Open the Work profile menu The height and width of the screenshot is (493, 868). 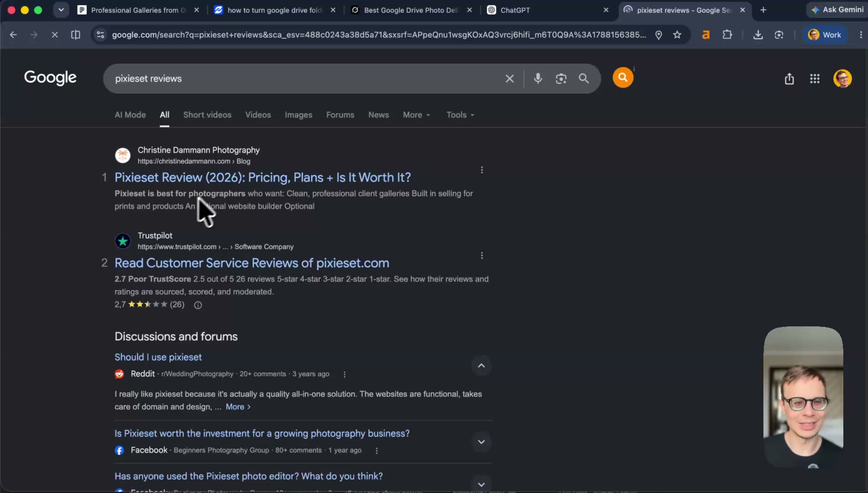coord(825,35)
